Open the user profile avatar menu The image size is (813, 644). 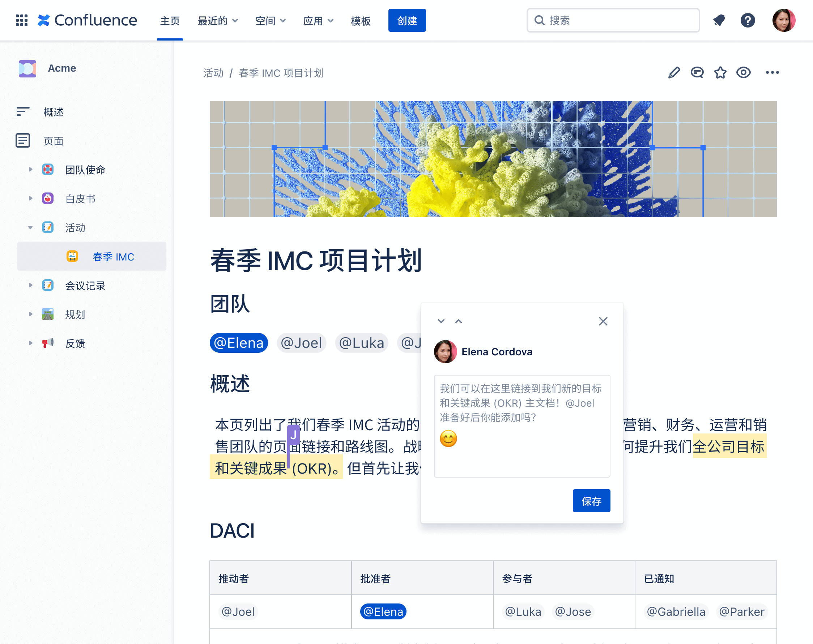tap(783, 20)
